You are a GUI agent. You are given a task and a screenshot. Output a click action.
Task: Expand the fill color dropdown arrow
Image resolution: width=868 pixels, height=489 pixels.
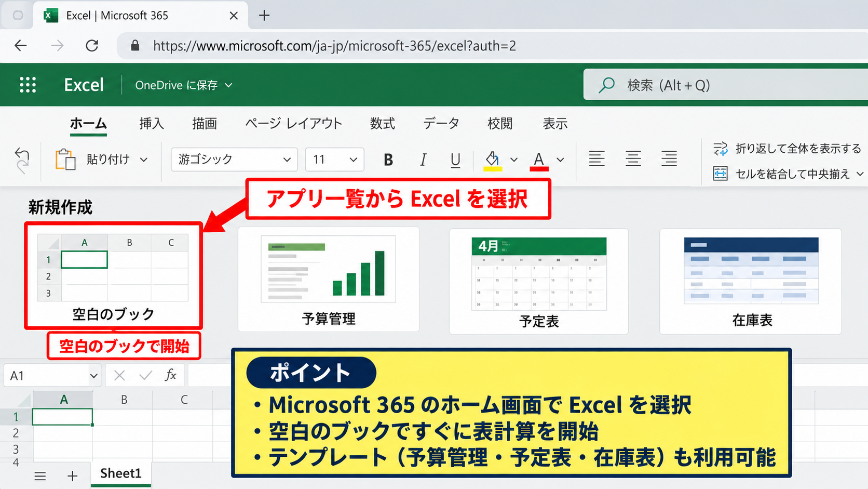point(513,160)
